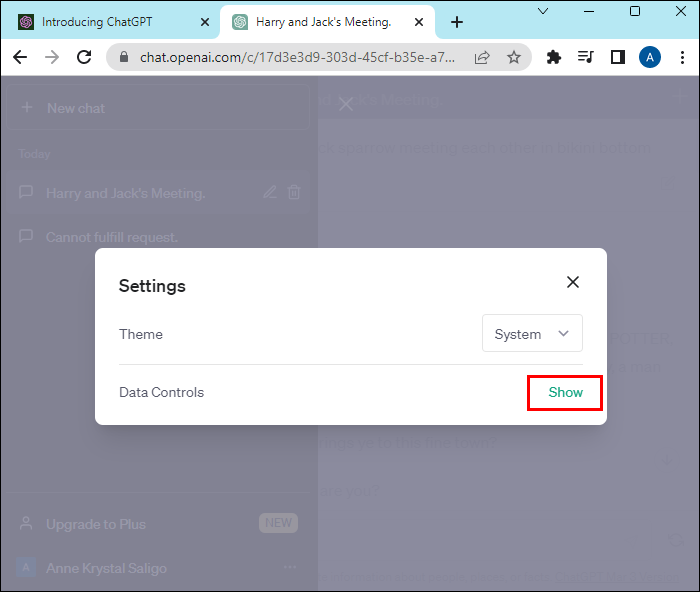Open a new browser tab
The height and width of the screenshot is (592, 700).
(x=457, y=22)
